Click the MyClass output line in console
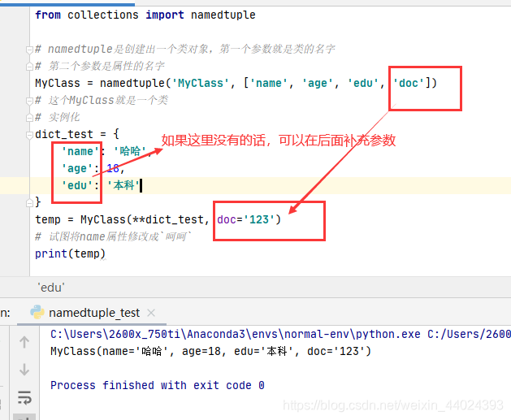The width and height of the screenshot is (511, 420). click(x=210, y=351)
